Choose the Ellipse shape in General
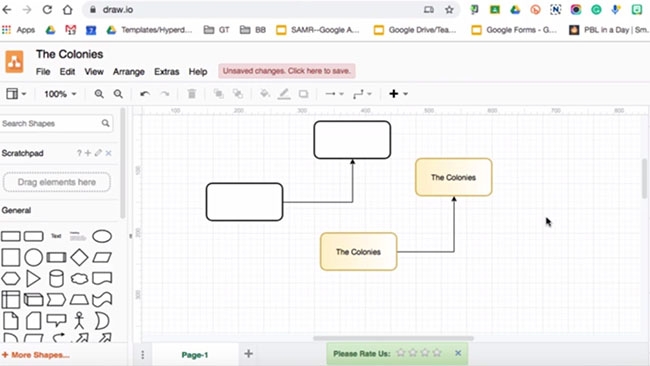Screen dimensions: 650x366 coord(102,236)
